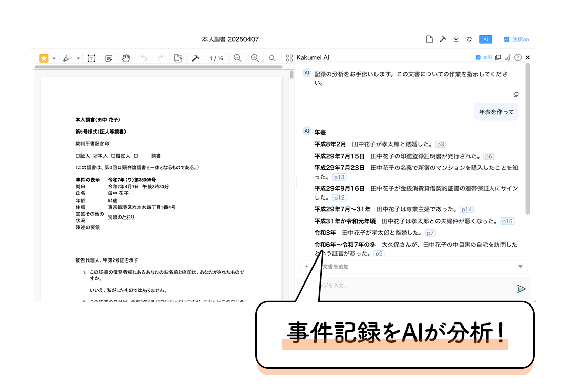
Task: Open the highlighter tool dropdown arrow
Action: point(78,58)
